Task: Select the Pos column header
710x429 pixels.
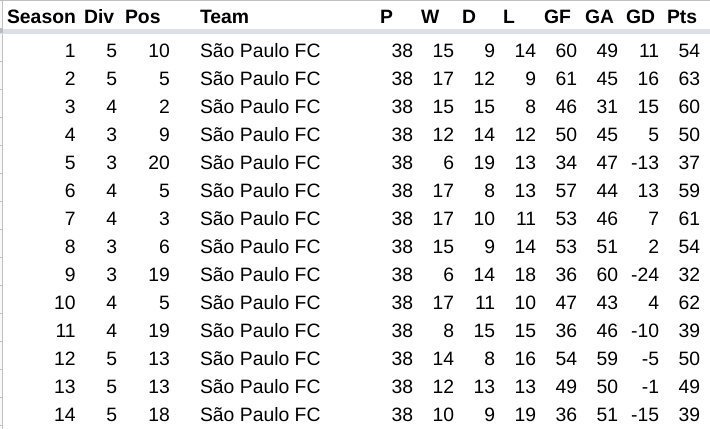Action: 142,17
